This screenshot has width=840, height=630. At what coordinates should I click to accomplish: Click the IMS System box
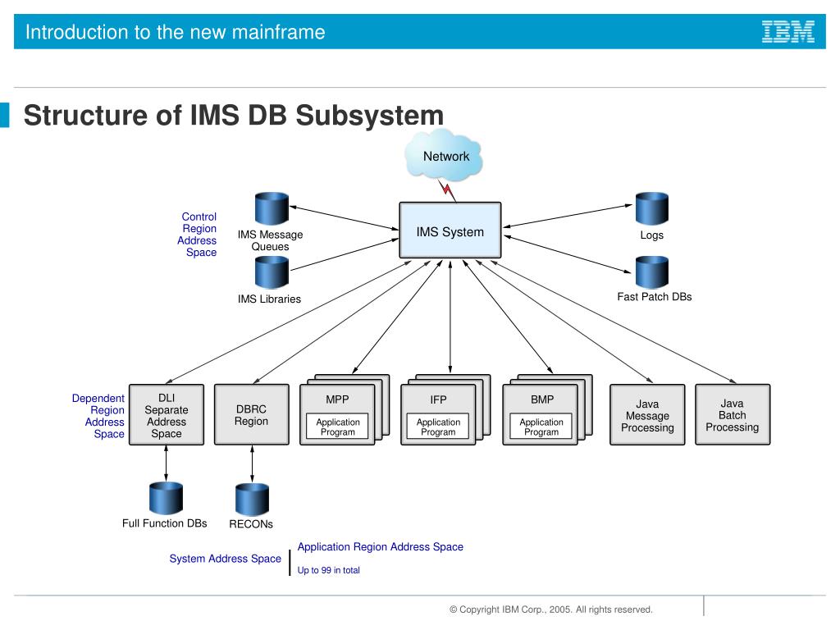[x=450, y=231]
